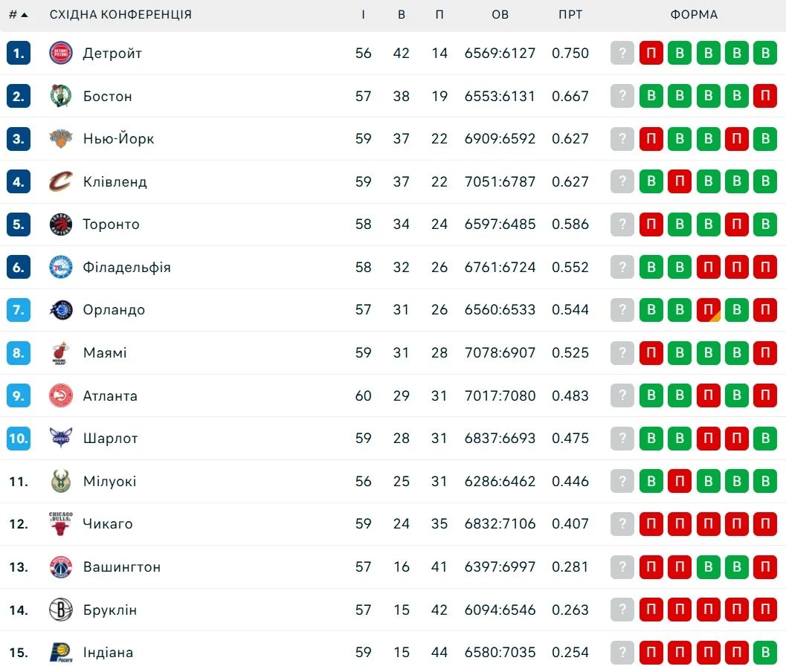
Task: Open the Мілуокі team link
Action: 109,482
